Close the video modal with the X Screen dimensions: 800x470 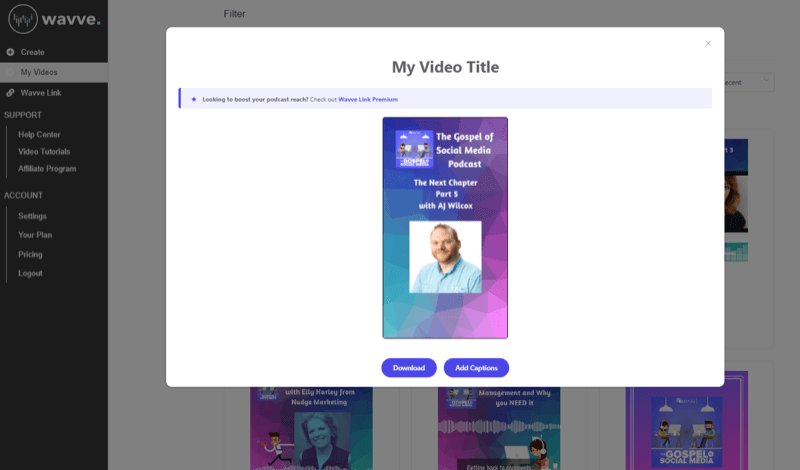click(x=708, y=43)
